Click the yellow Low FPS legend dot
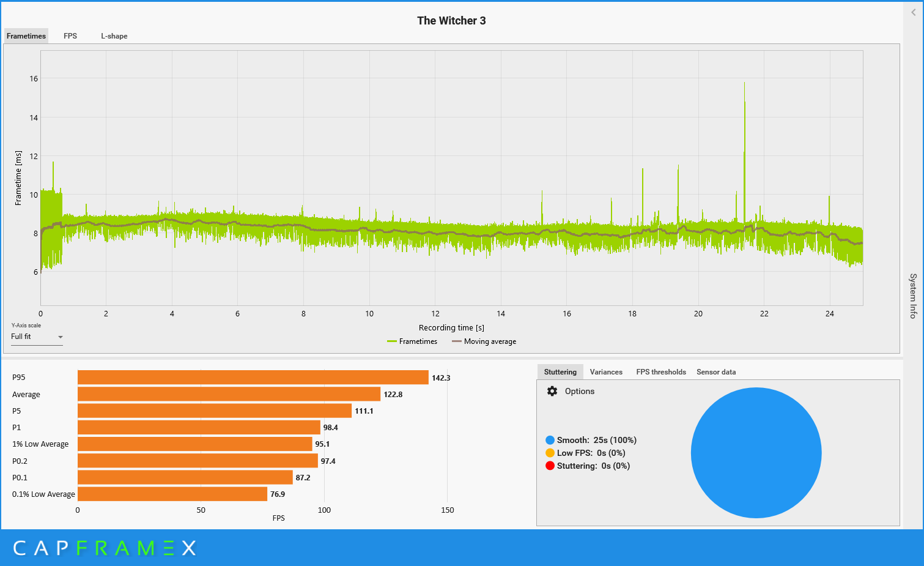This screenshot has width=924, height=566. click(550, 453)
